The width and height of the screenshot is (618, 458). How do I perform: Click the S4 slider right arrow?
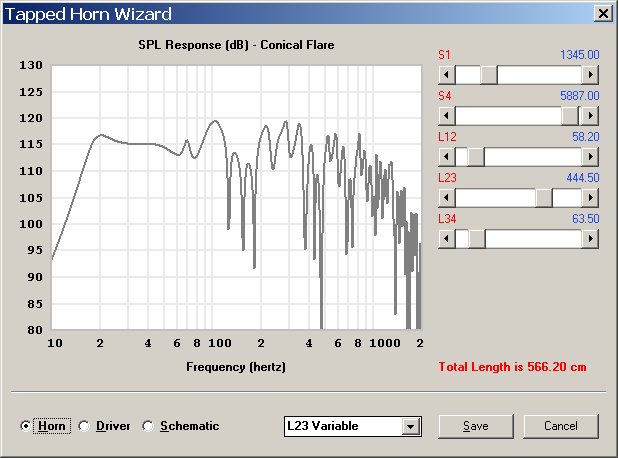[590, 116]
